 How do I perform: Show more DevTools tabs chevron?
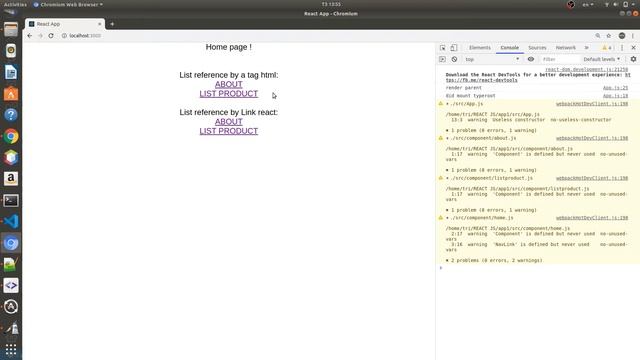(587, 48)
